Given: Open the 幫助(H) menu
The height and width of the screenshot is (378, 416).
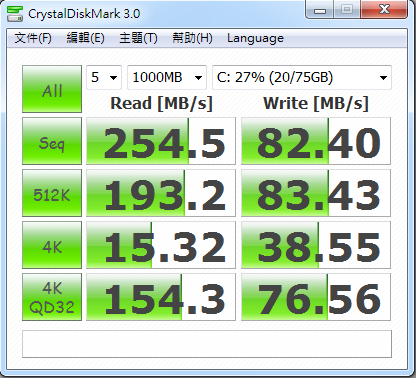Looking at the screenshot, I should [x=192, y=38].
